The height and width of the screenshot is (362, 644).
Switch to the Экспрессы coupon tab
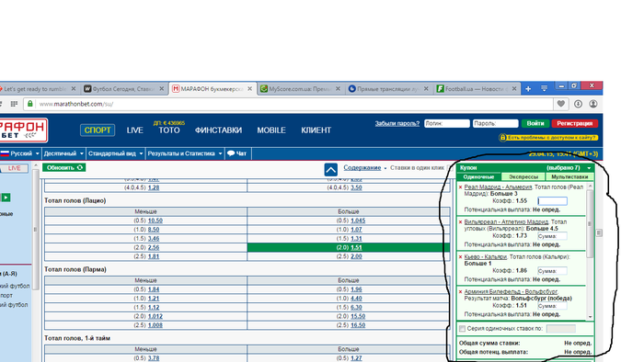523,176
